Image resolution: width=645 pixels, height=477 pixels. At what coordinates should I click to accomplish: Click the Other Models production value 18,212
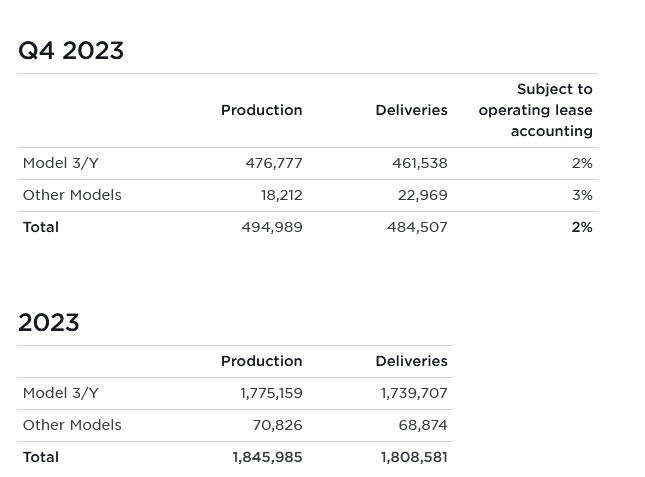[282, 195]
